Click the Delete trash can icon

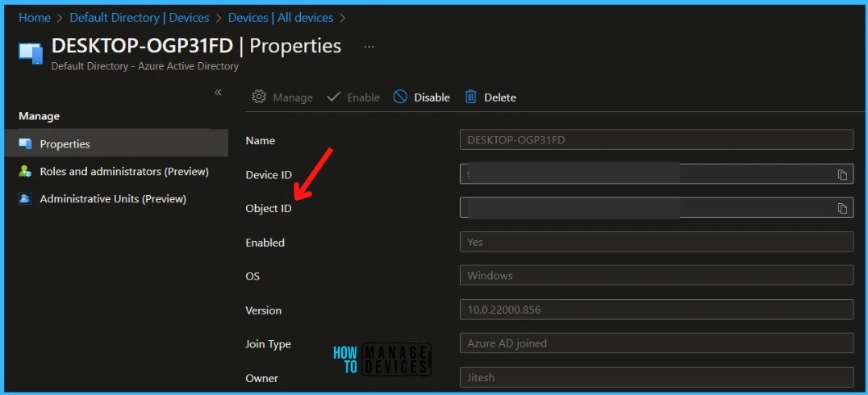(470, 97)
